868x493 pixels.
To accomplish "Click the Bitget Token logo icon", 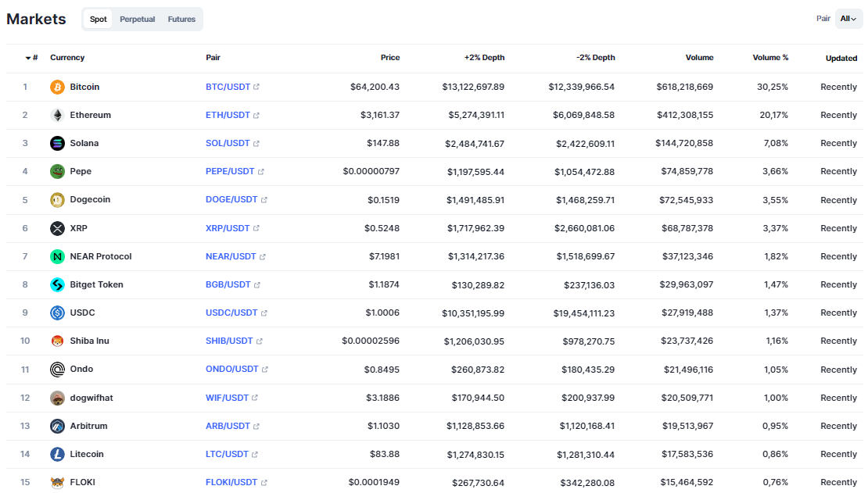I will coord(57,284).
